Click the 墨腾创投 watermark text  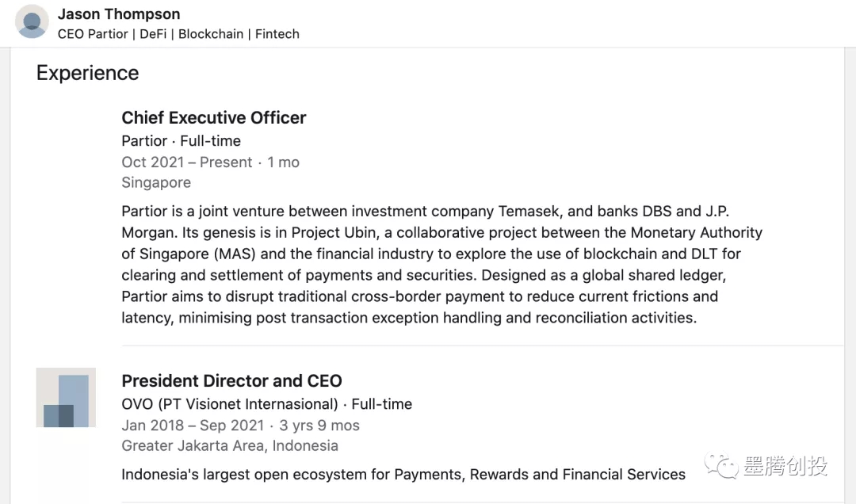[785, 466]
